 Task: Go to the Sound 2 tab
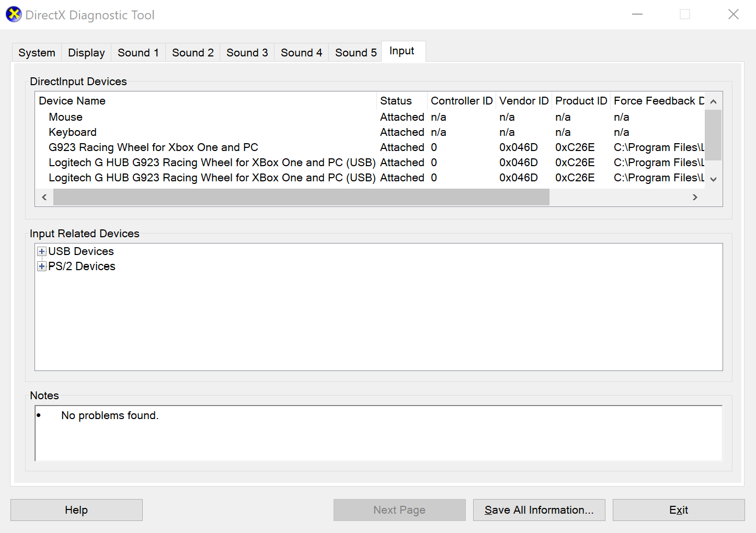point(193,53)
